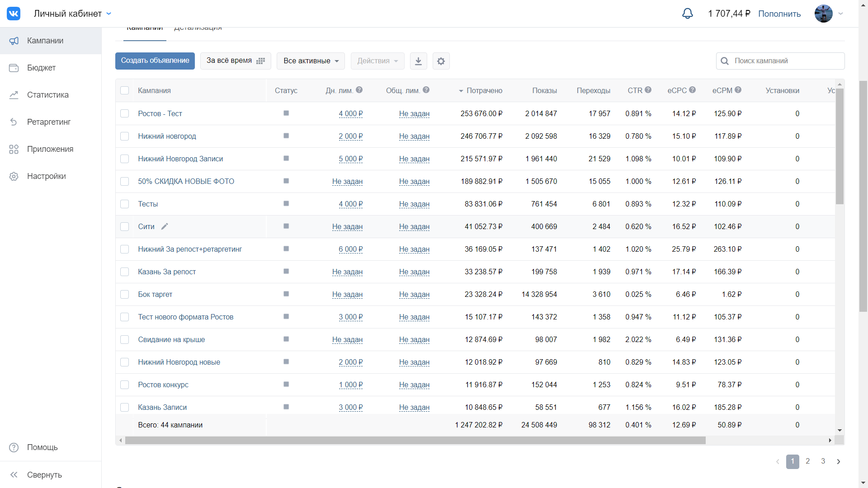Click the pencil icon next to Сити
The width and height of the screenshot is (868, 488).
tap(165, 226)
